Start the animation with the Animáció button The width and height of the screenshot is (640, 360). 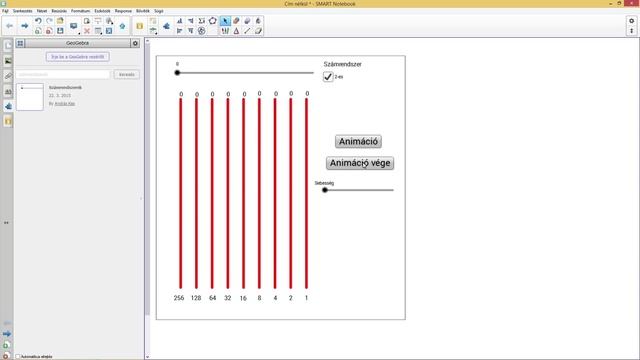pyautogui.click(x=358, y=142)
